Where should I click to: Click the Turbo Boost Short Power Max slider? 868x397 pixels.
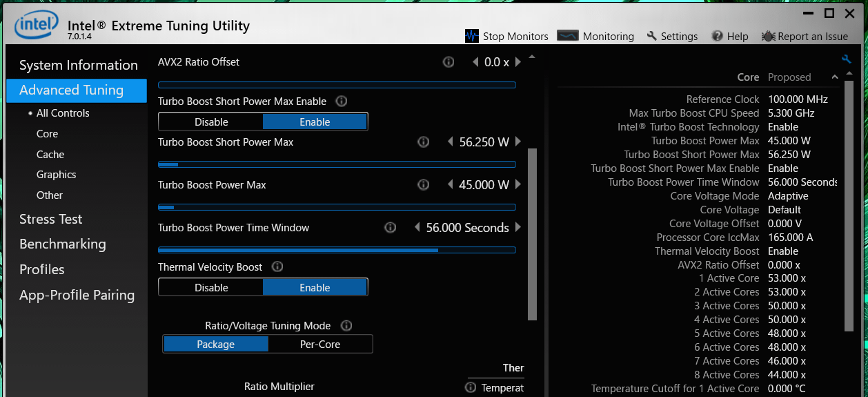click(337, 164)
